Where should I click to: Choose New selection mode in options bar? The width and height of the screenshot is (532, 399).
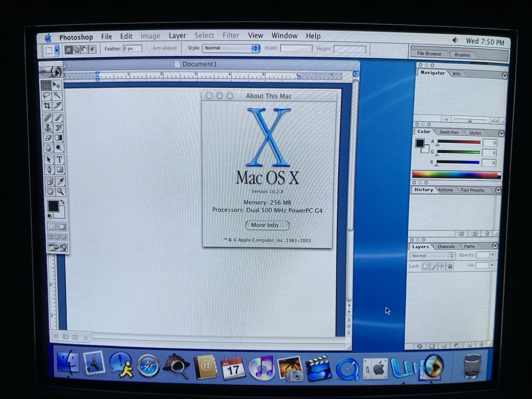pyautogui.click(x=68, y=50)
